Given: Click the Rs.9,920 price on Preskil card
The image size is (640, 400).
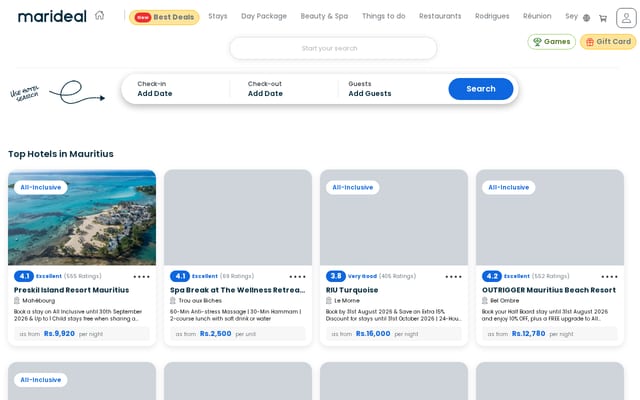Looking at the screenshot, I should [59, 333].
